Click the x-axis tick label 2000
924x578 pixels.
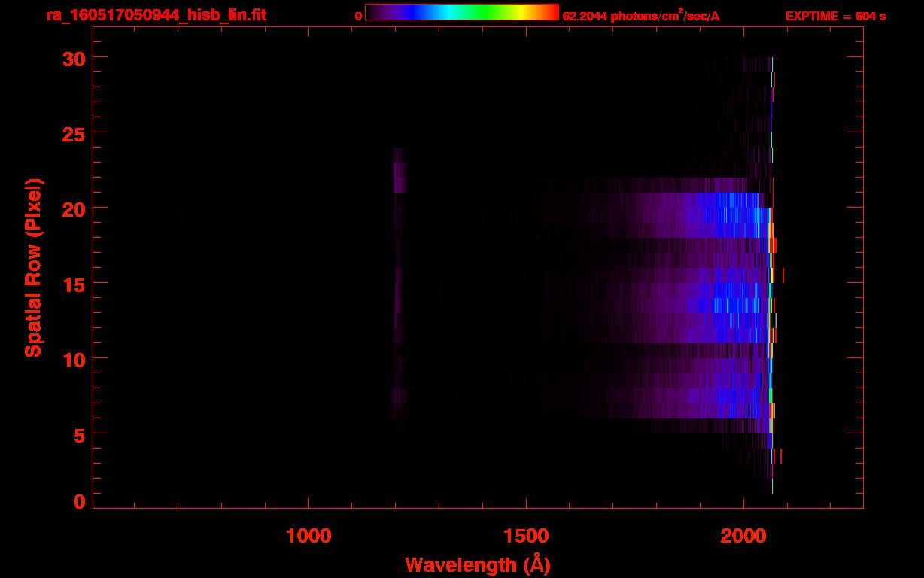743,536
